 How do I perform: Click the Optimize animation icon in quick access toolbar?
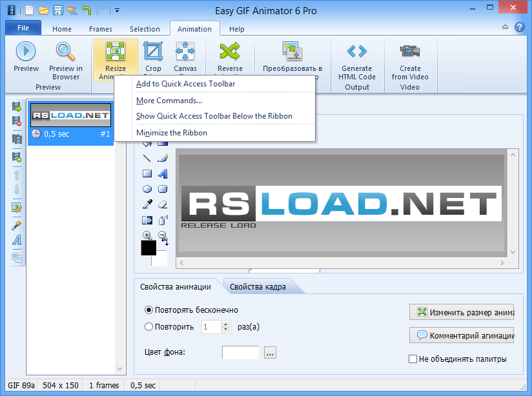[x=72, y=10]
